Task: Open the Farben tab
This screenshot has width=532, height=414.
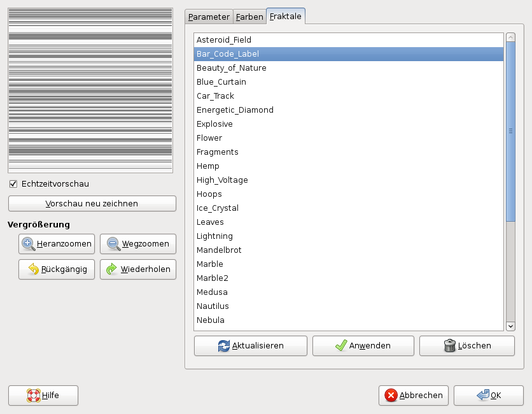Action: (x=249, y=17)
